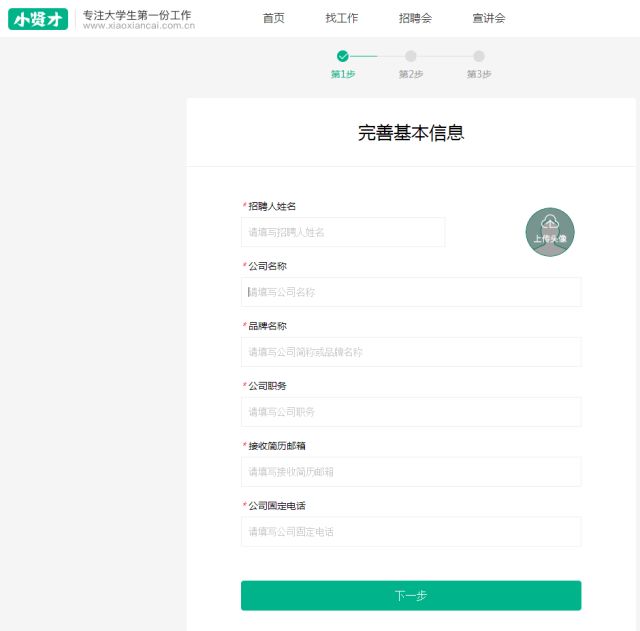Click the step 2 circle indicator
The width and height of the screenshot is (640, 631).
point(411,56)
